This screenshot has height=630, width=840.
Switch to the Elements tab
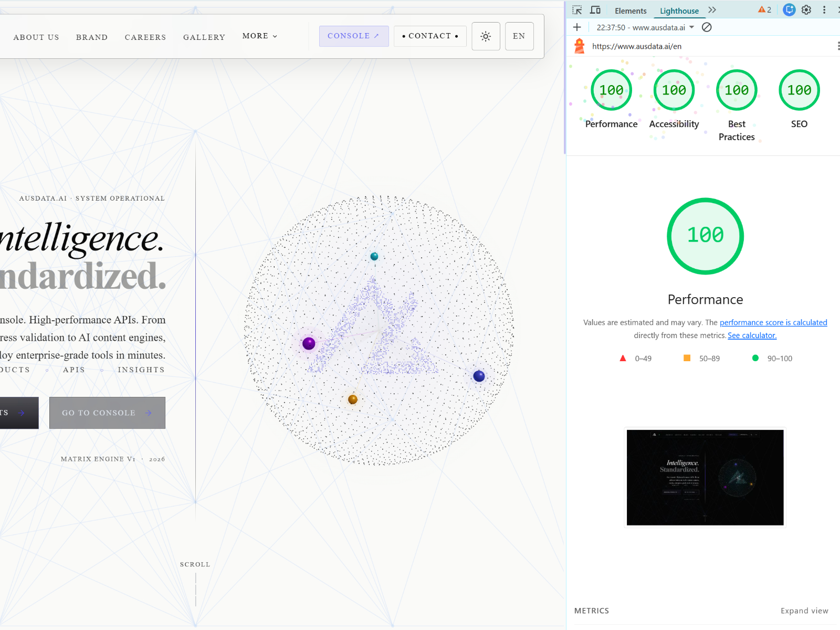631,10
